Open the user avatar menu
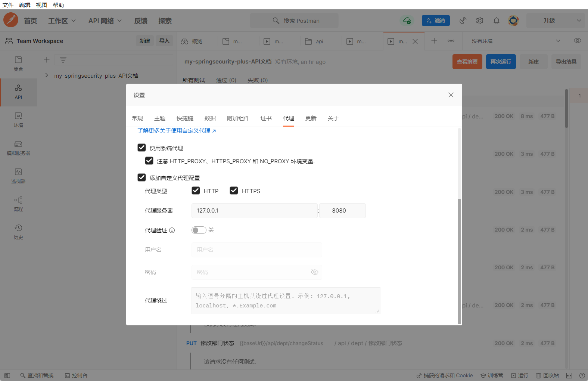Screen dimensions: 588x381 click(x=513, y=21)
